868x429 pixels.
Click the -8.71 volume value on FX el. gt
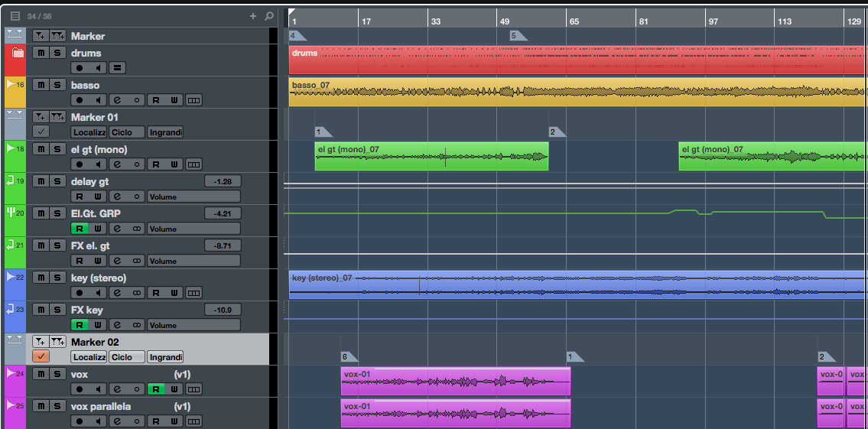pos(223,245)
